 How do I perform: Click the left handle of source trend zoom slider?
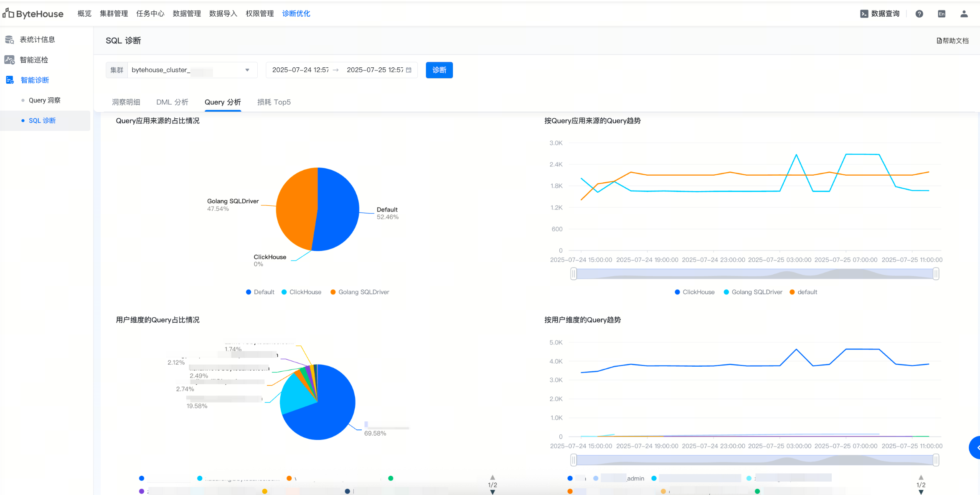(x=574, y=274)
